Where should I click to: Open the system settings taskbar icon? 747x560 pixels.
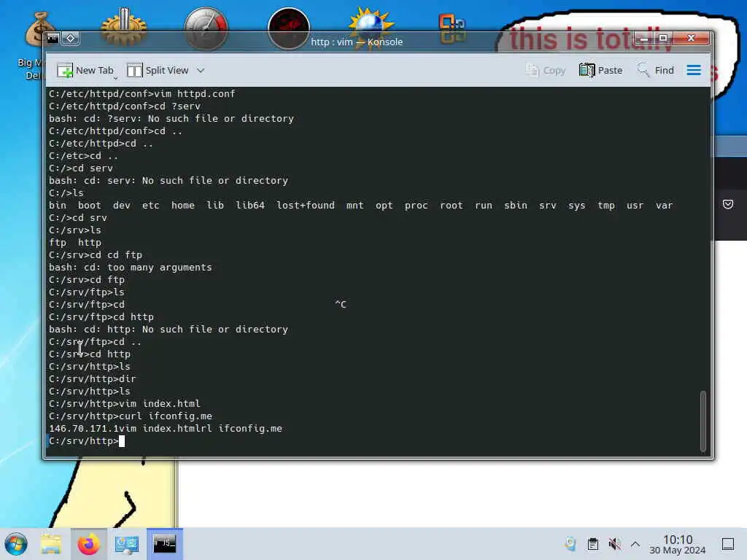point(127,544)
